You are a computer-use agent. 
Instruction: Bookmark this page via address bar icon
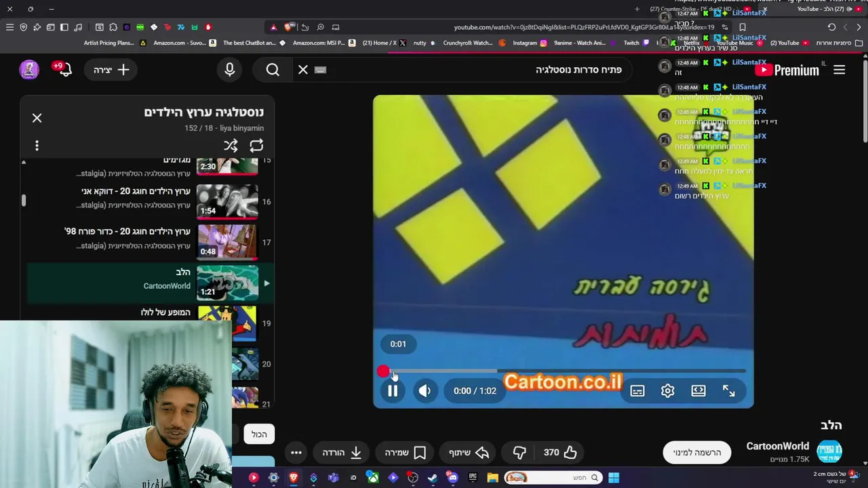pyautogui.click(x=743, y=27)
